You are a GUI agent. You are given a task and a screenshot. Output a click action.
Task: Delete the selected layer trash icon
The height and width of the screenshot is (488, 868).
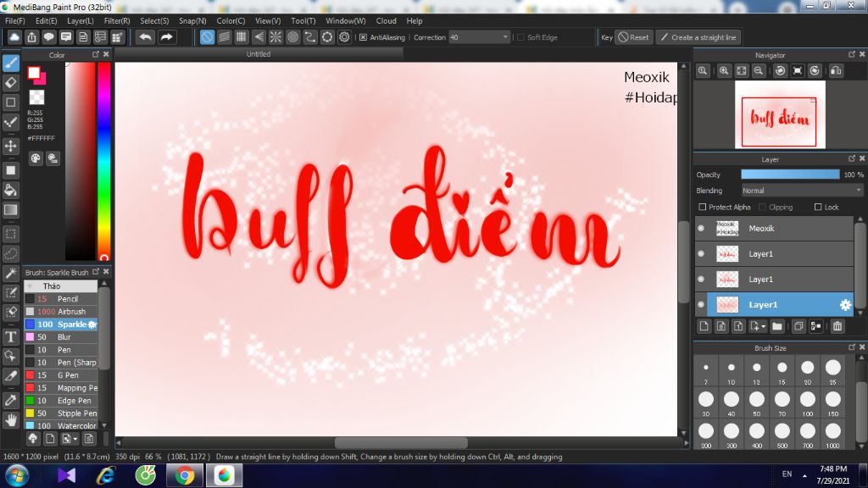coord(837,326)
